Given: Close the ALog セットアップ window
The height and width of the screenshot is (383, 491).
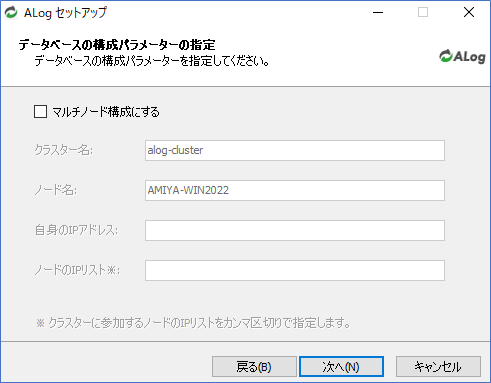Looking at the screenshot, I should click(x=469, y=13).
